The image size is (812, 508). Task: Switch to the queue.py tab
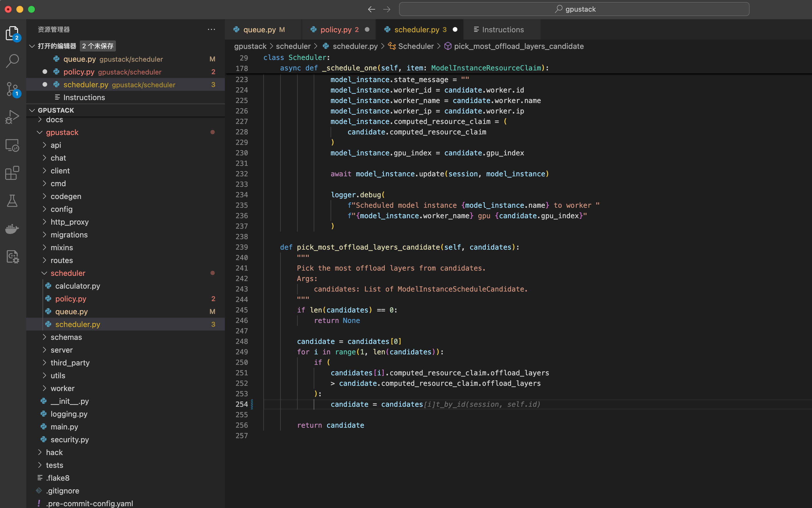(259, 30)
